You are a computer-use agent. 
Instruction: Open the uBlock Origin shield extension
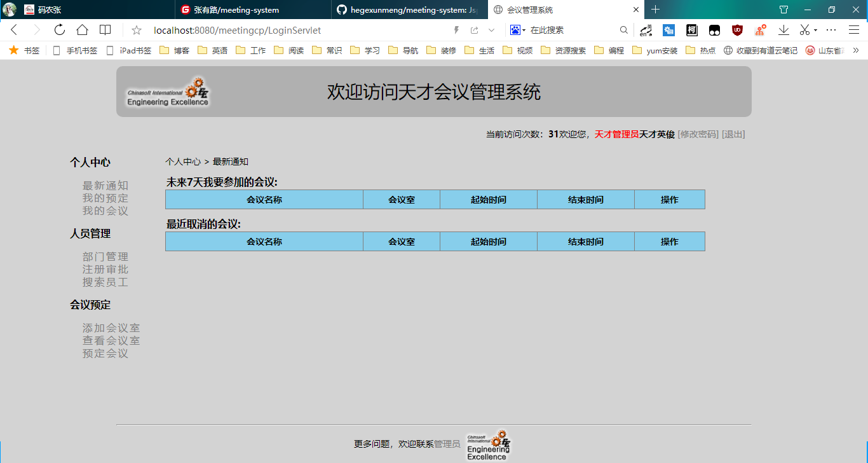[x=737, y=29]
